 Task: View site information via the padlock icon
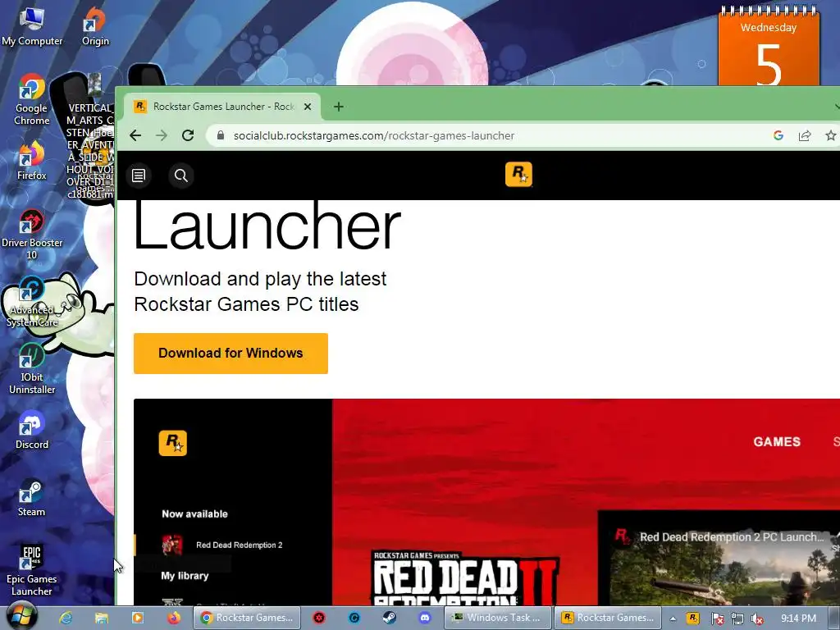point(220,135)
